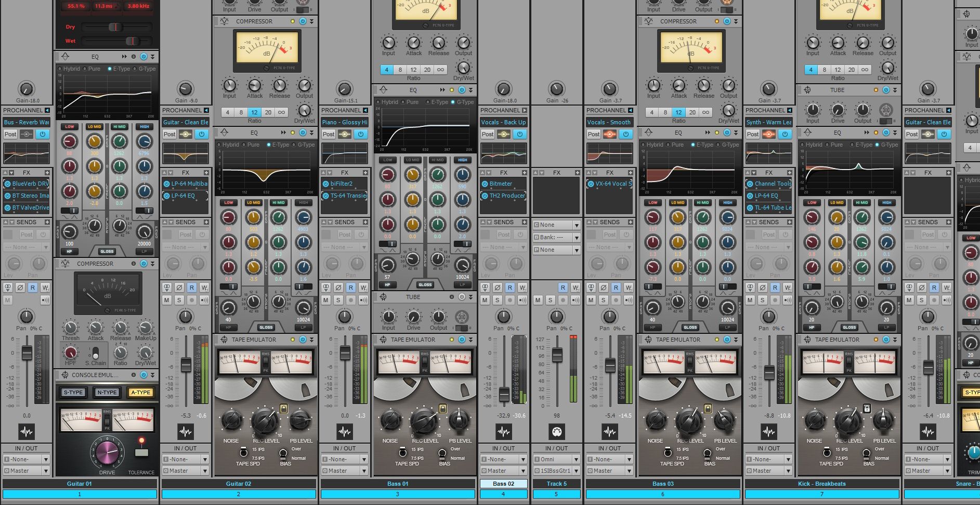Select S-TYPE console emulation on Guitar 01
The image size is (980, 505).
(x=73, y=393)
